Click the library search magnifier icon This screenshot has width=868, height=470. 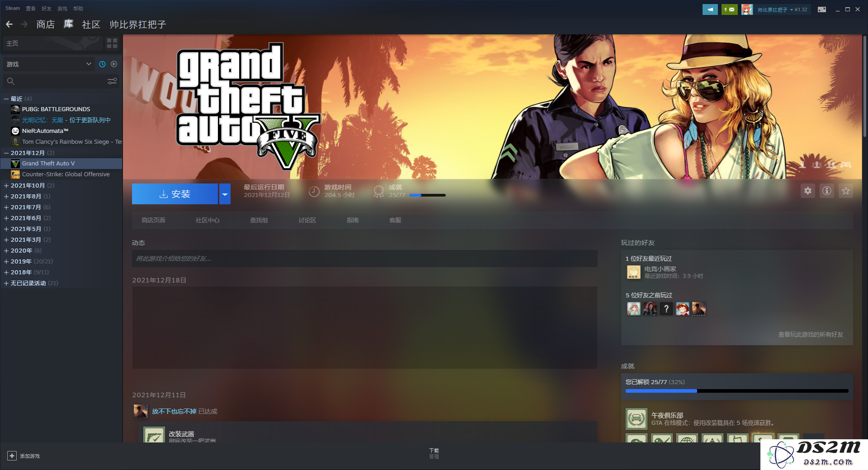click(11, 81)
